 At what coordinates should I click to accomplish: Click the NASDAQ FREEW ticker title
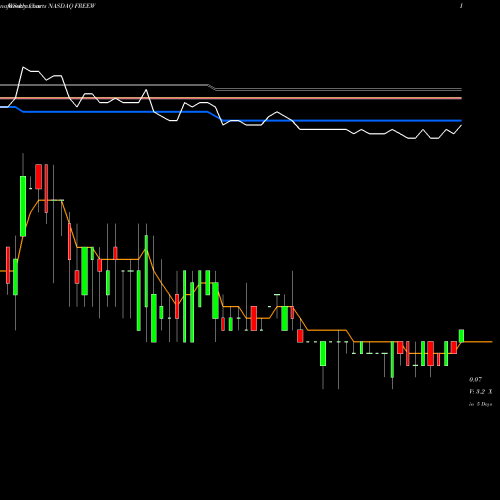pyautogui.click(x=72, y=6)
